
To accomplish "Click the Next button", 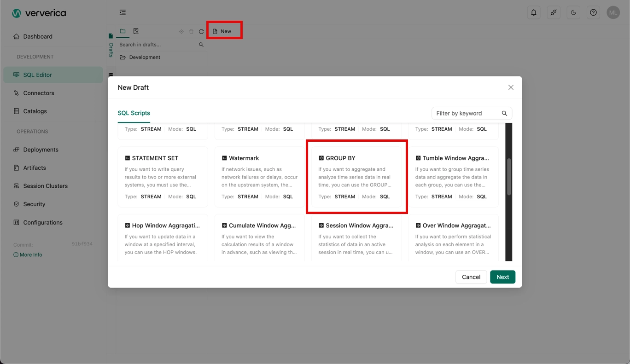I will 502,277.
